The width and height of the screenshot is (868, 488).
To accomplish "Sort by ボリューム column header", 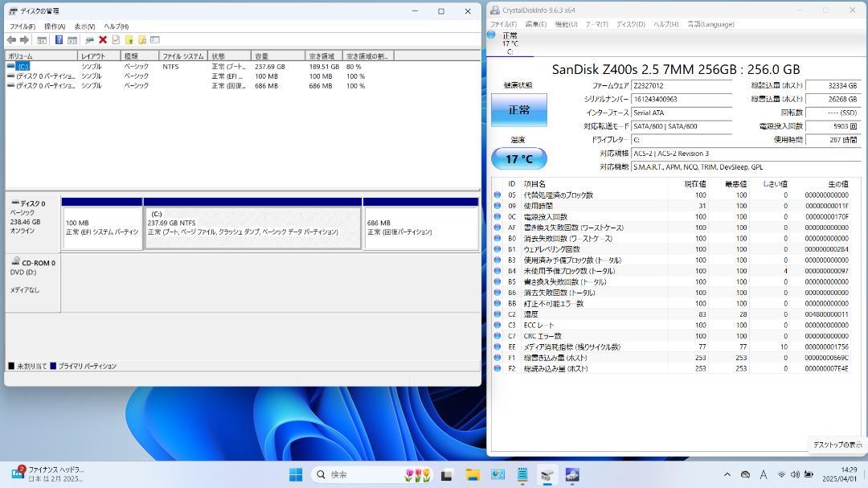I will click(x=42, y=56).
